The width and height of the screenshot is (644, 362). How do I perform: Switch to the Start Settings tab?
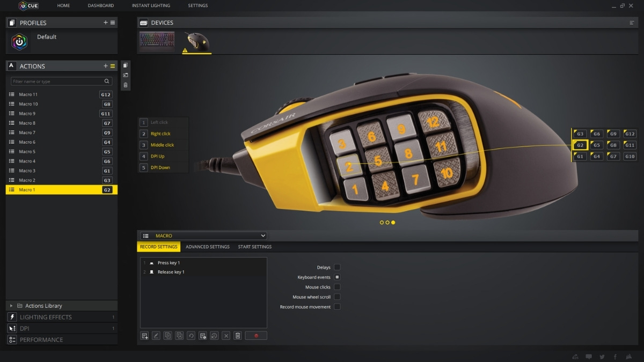click(x=255, y=247)
